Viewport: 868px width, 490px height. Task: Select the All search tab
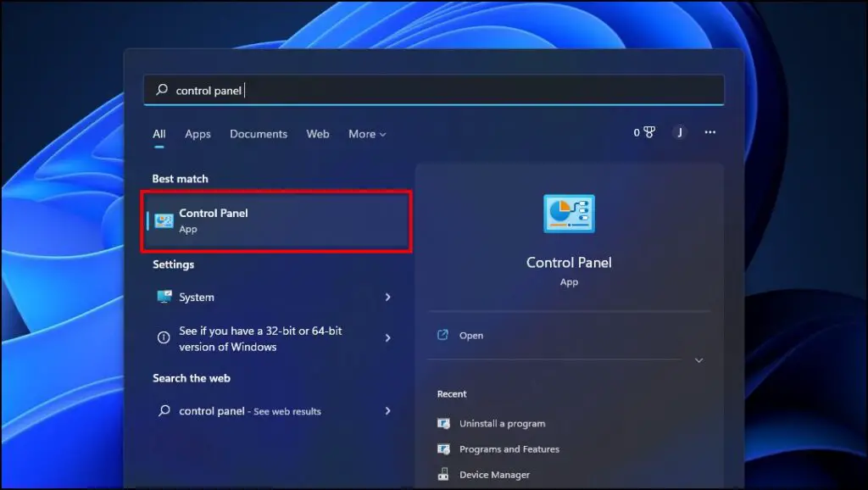pyautogui.click(x=159, y=134)
